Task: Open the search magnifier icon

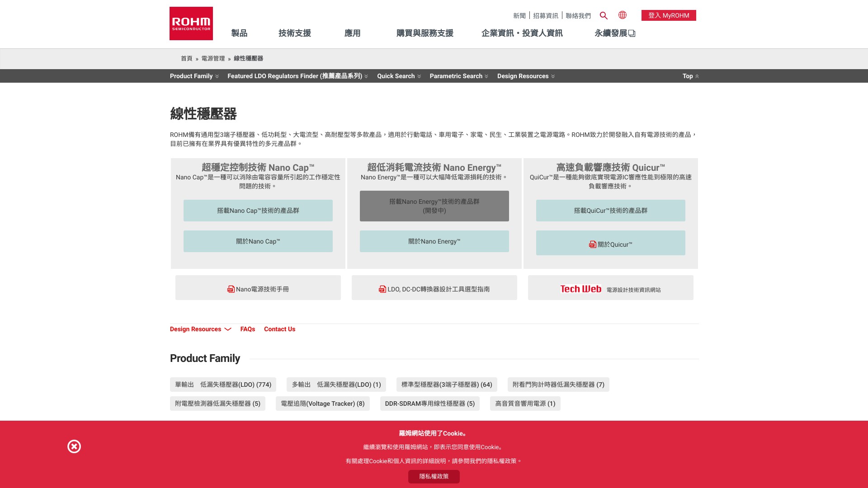Action: 604,15
